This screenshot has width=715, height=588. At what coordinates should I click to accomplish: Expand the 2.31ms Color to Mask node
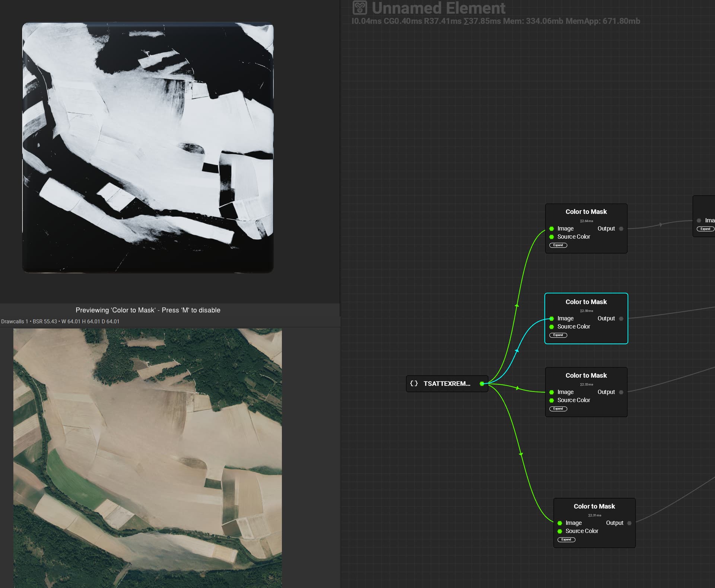[x=566, y=540]
